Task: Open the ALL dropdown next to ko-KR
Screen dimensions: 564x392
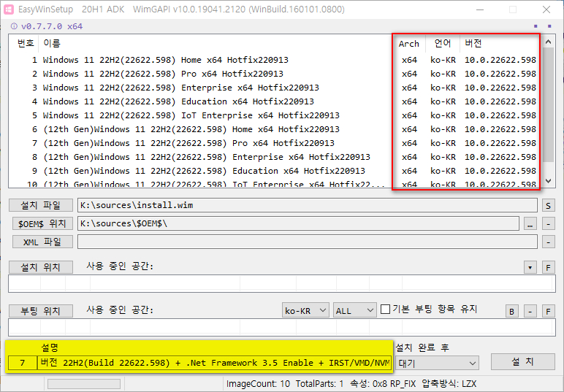Action: [x=354, y=310]
